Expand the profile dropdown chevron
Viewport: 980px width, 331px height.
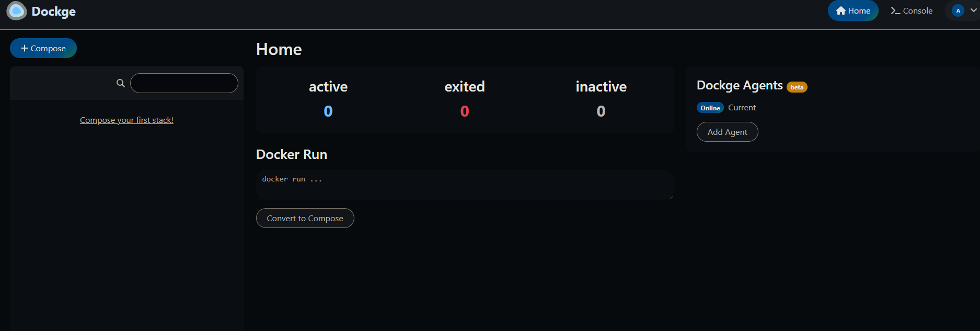973,10
